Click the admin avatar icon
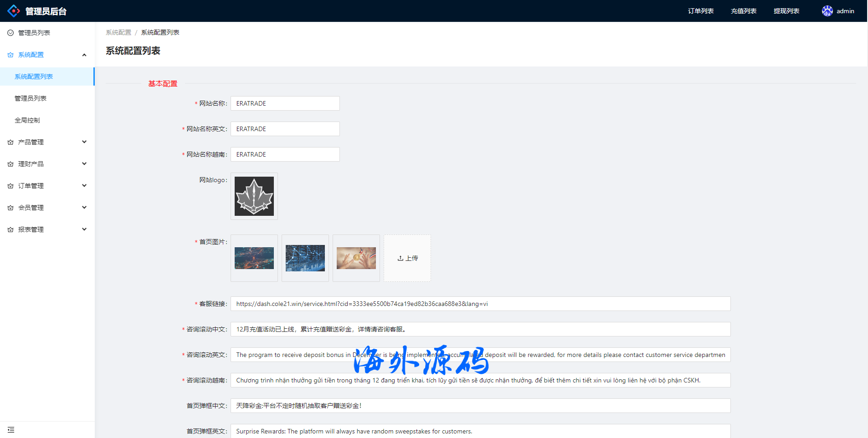Viewport: 868px width, 438px height. click(827, 11)
